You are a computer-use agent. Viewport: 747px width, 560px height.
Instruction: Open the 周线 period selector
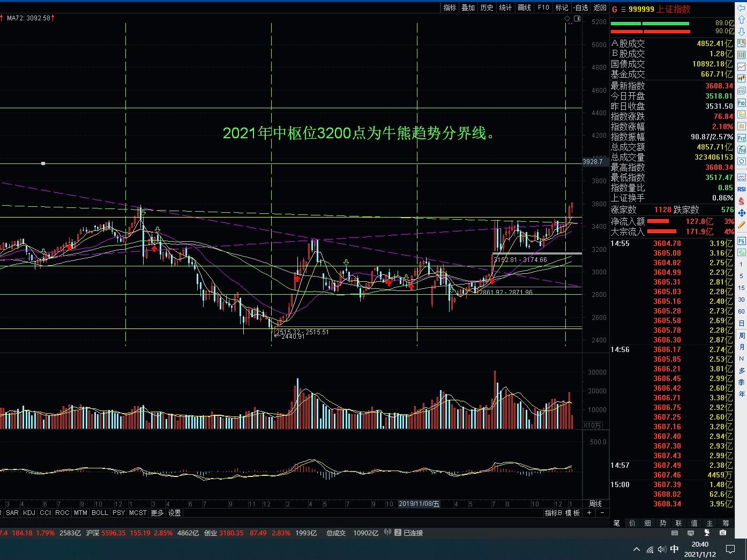point(595,504)
